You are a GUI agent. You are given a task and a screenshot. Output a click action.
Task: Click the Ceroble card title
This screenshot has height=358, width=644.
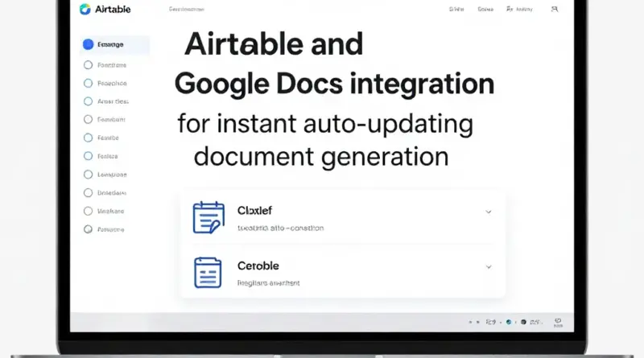pyautogui.click(x=258, y=266)
